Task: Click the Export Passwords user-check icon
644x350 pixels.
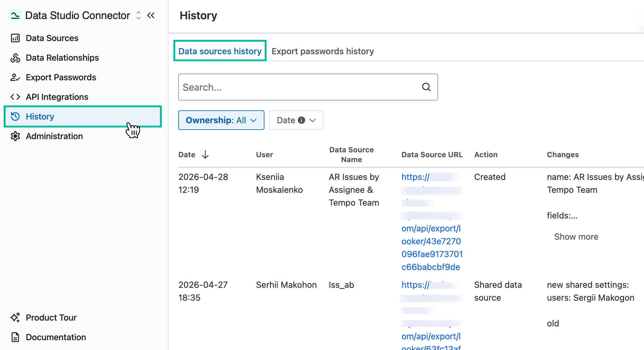Action: coord(15,77)
